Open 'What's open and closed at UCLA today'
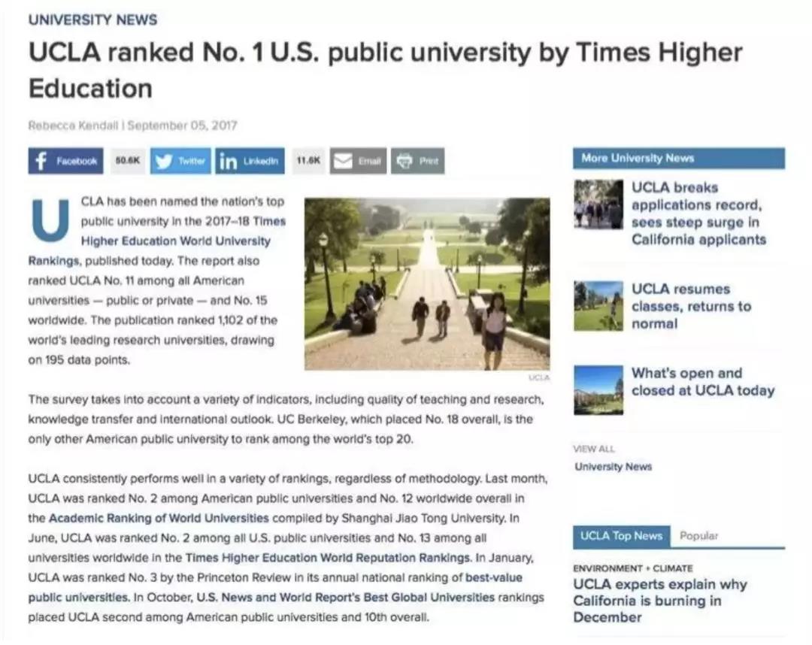The width and height of the screenshot is (812, 645). [x=702, y=382]
